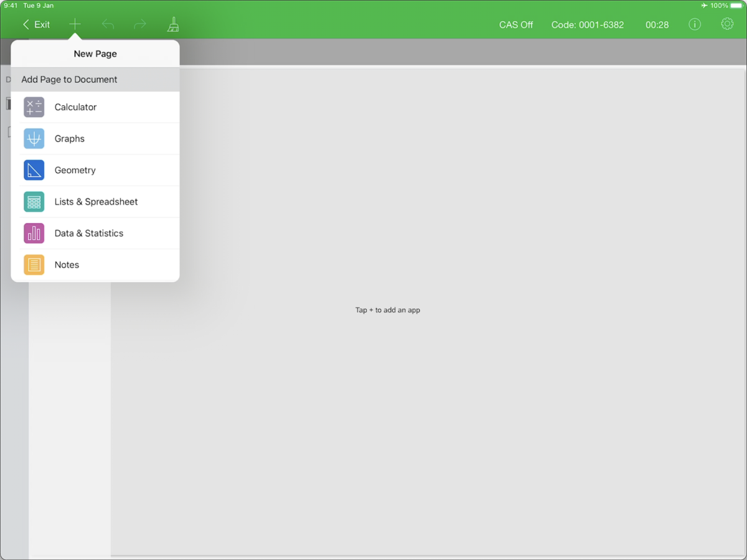The width and height of the screenshot is (747, 560).
Task: Click the undo arrow in toolbar
Action: [x=108, y=24]
